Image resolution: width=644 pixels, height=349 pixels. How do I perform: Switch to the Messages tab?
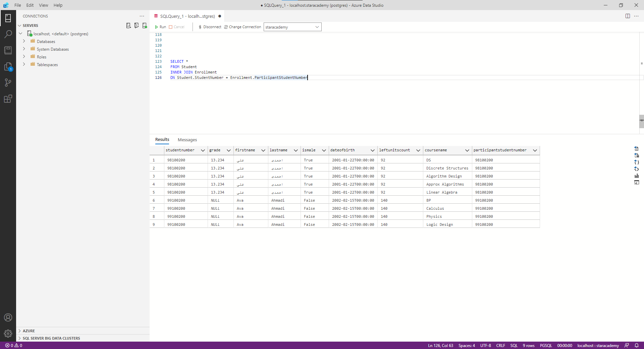(187, 140)
